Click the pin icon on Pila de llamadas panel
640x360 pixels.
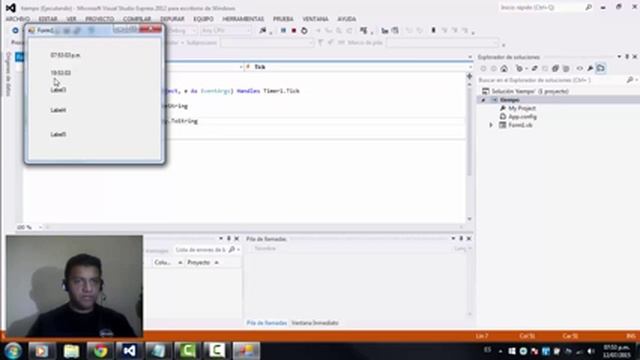pyautogui.click(x=461, y=238)
